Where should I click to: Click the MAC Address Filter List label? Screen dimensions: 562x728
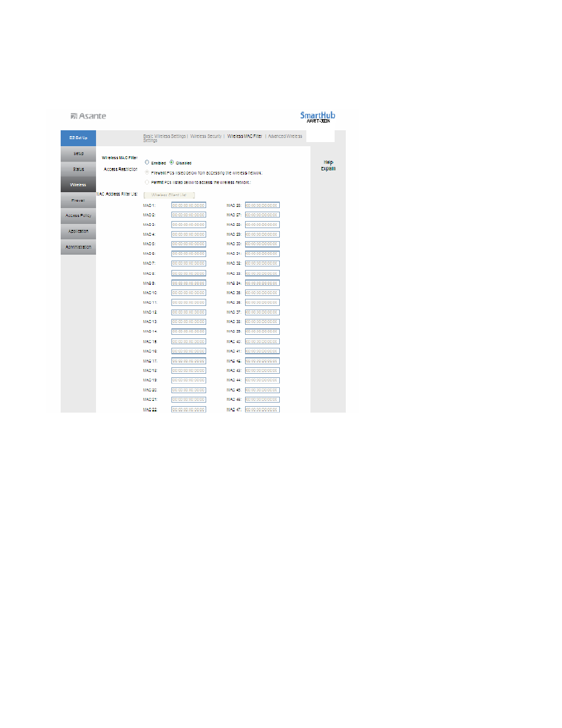[x=117, y=194]
